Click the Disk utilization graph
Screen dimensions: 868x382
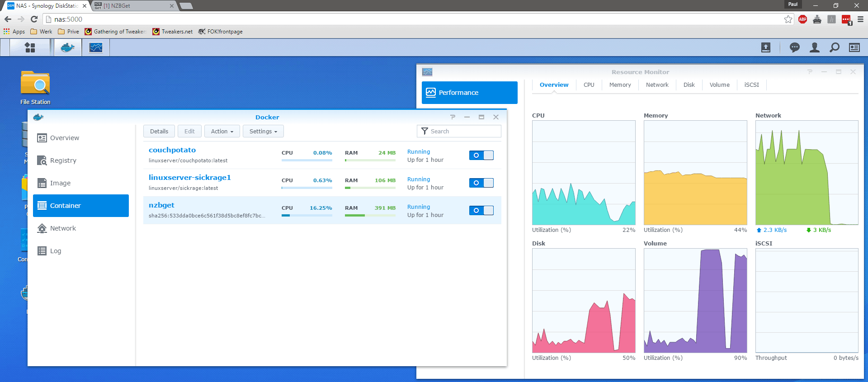(584, 301)
